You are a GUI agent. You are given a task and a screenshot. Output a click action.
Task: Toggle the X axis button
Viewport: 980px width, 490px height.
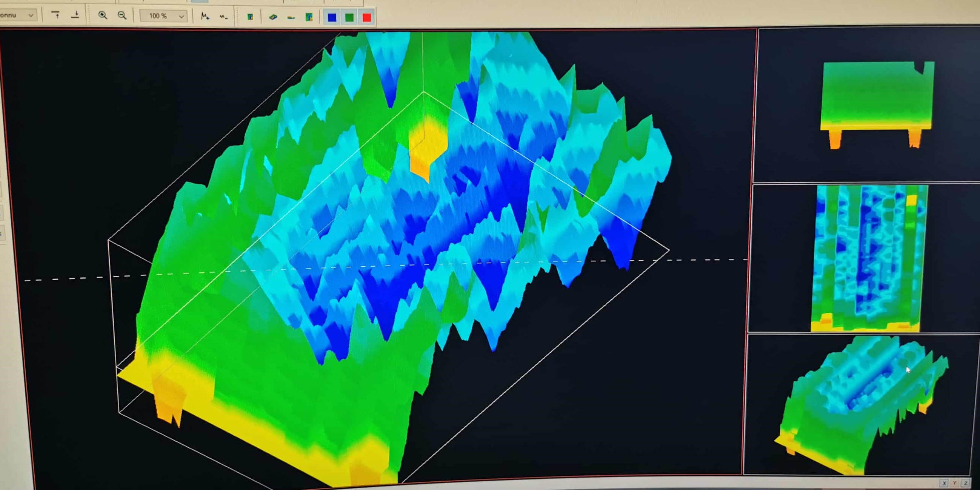944,483
